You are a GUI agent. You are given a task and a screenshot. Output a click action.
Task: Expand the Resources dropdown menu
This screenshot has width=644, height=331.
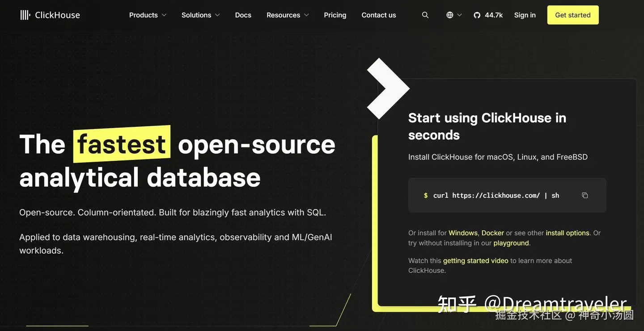(x=288, y=15)
